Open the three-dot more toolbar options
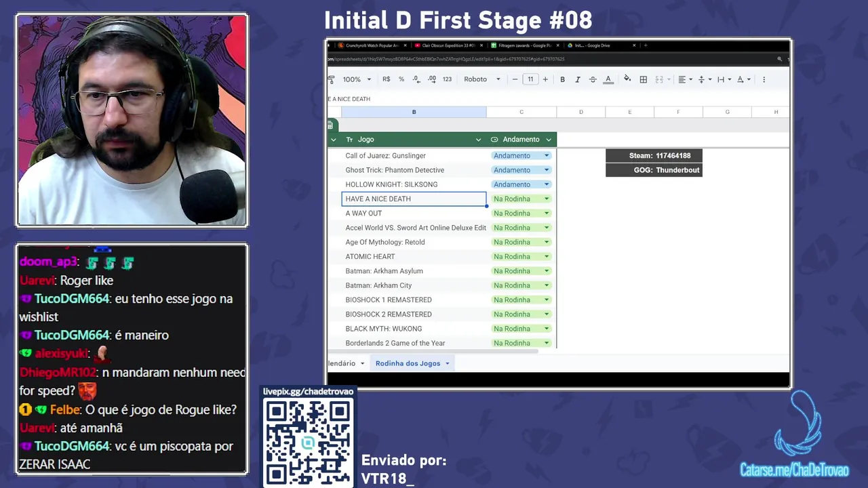868x488 pixels. pyautogui.click(x=764, y=79)
